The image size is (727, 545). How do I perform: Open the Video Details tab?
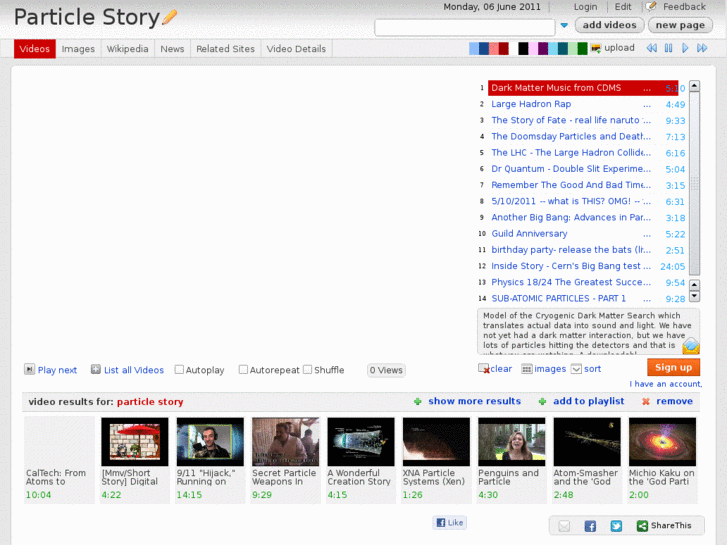[296, 49]
